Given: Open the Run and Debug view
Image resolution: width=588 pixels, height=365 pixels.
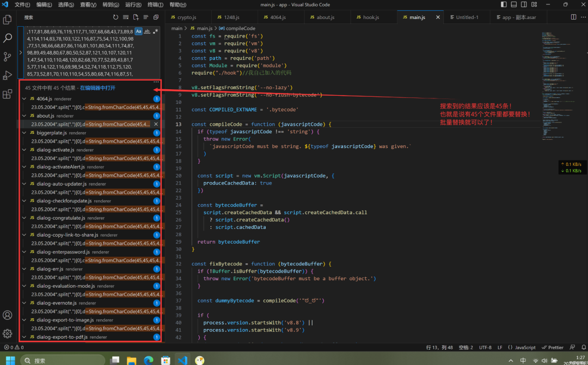Looking at the screenshot, I should click(x=7, y=75).
